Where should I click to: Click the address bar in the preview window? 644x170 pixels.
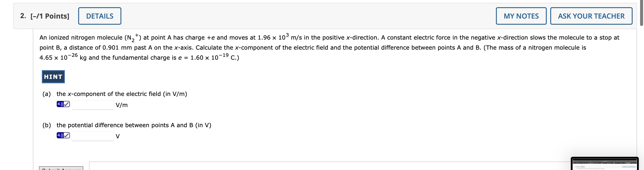pos(605,161)
